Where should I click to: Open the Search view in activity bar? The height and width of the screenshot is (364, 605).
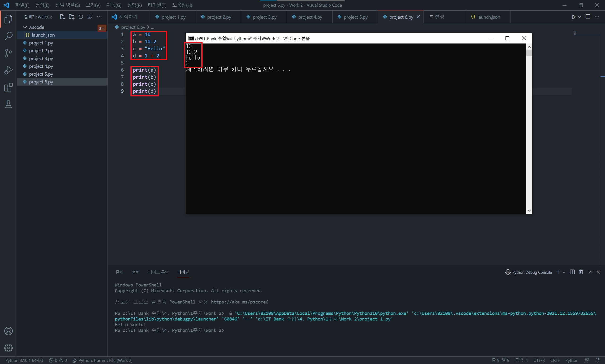8,36
